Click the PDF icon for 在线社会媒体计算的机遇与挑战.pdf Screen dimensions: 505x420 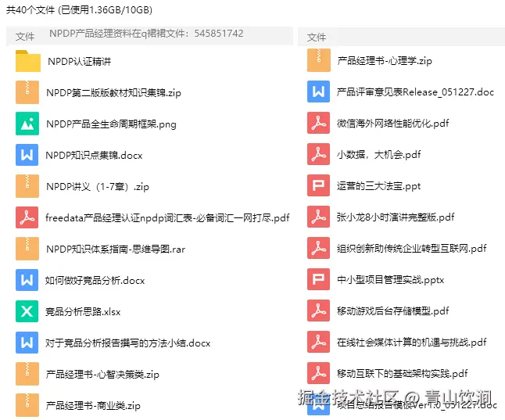click(318, 342)
